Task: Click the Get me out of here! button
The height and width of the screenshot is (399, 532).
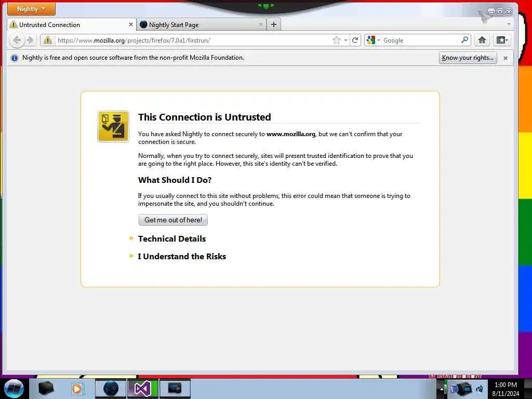Action: click(173, 220)
